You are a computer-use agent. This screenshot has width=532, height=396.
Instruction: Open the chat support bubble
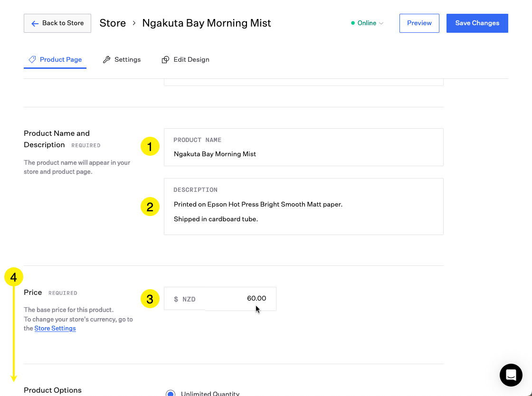click(511, 375)
